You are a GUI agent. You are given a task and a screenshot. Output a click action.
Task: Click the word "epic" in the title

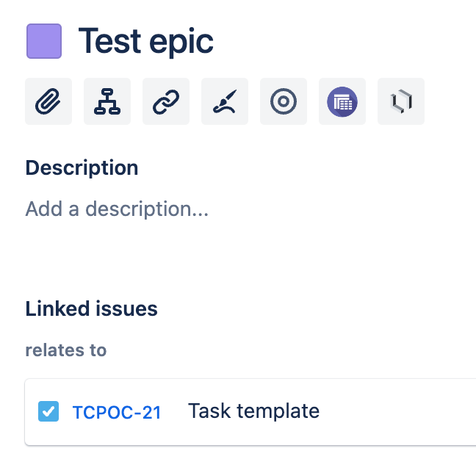(181, 42)
